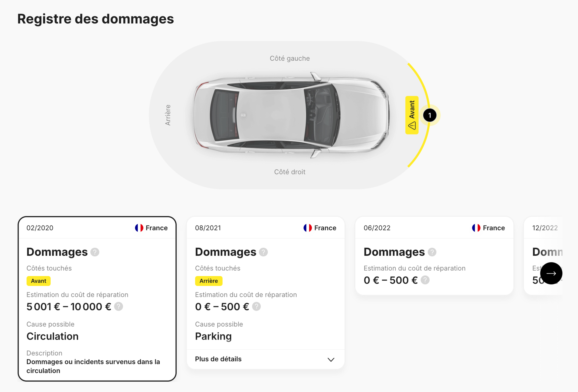
Task: Click the right arrow to see more damage entries
Action: click(x=552, y=273)
